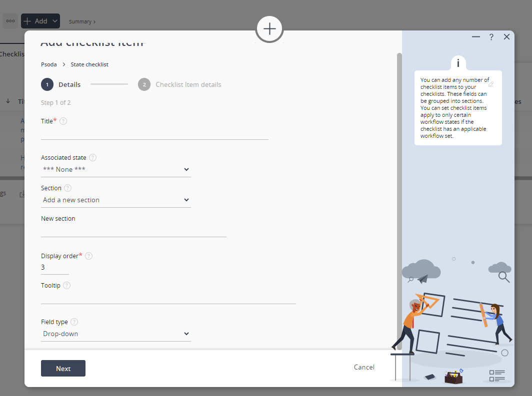Click the edit pencil icon in info box
Image resolution: width=532 pixels, height=396 pixels.
[491, 84]
